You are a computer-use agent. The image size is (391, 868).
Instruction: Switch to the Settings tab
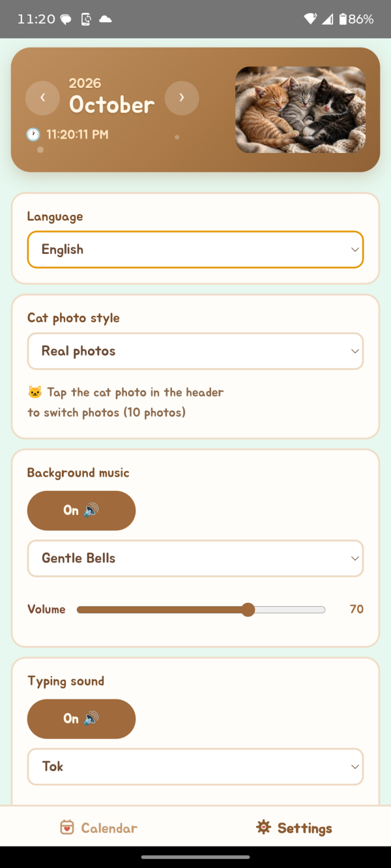point(293,828)
